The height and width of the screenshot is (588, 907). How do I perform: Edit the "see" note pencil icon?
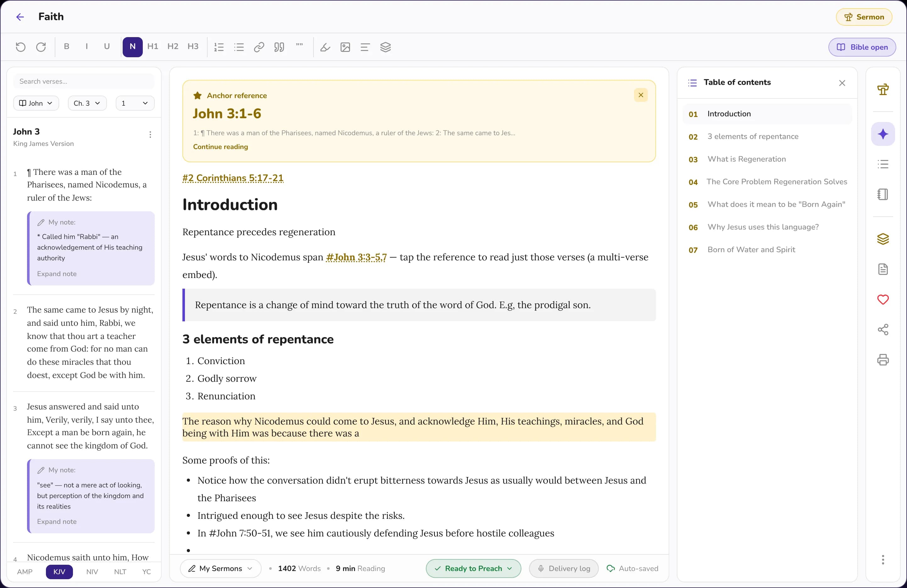tap(41, 470)
